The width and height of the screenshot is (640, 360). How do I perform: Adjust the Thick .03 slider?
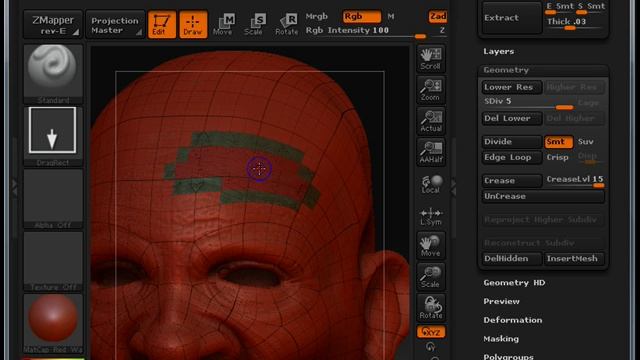[575, 23]
